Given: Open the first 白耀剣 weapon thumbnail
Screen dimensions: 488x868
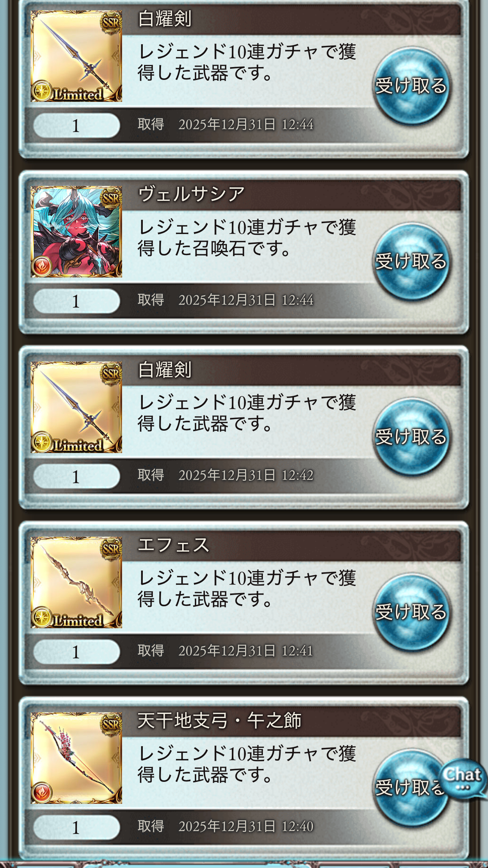Looking at the screenshot, I should [x=77, y=56].
